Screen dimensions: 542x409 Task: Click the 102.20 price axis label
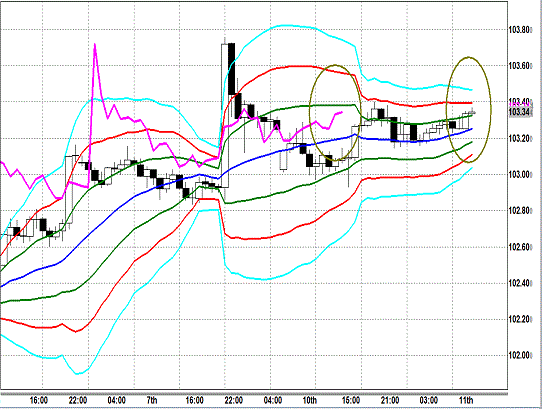(520, 319)
